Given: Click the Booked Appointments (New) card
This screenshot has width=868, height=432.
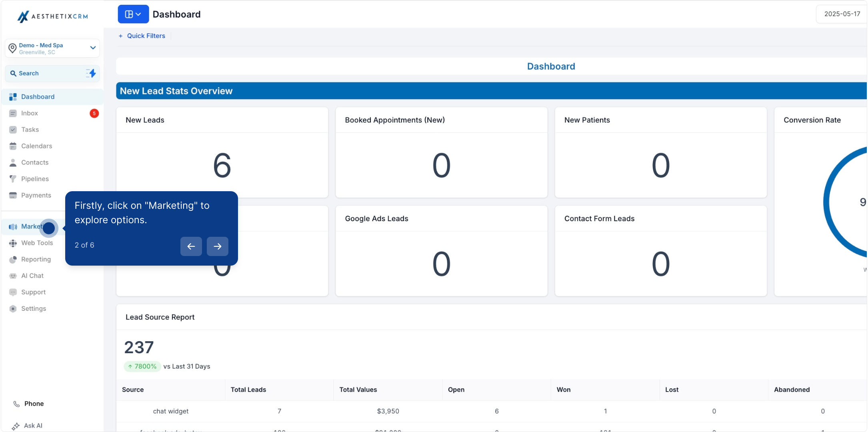Looking at the screenshot, I should click(x=441, y=152).
